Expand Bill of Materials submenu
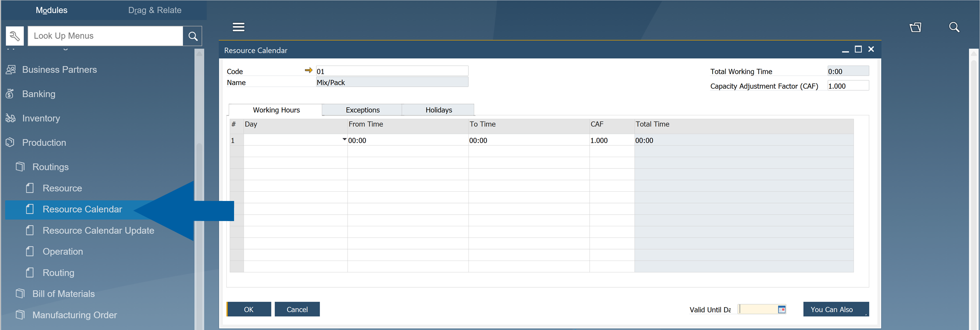Viewport: 980px width, 330px height. [x=63, y=293]
